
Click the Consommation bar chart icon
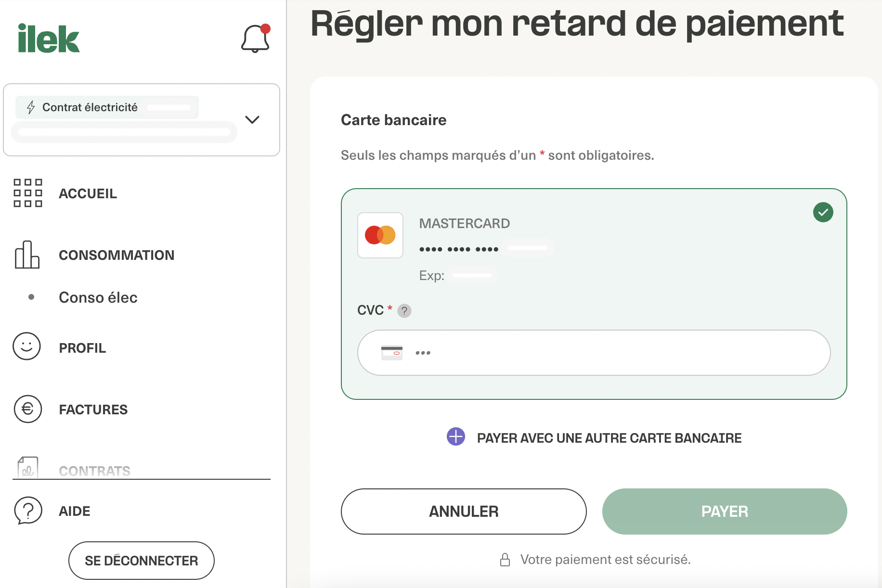(27, 255)
